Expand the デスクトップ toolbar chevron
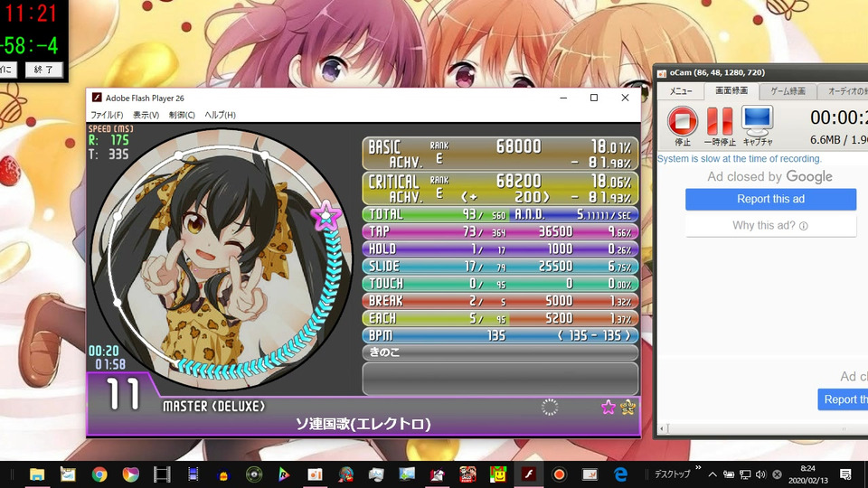This screenshot has height=488, width=868. (x=698, y=468)
